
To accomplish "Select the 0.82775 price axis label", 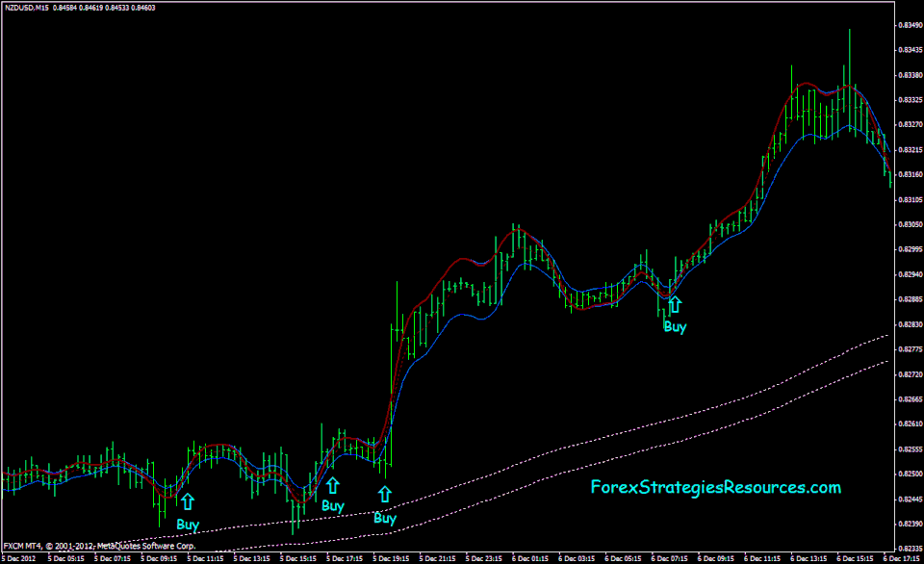I will (x=911, y=349).
